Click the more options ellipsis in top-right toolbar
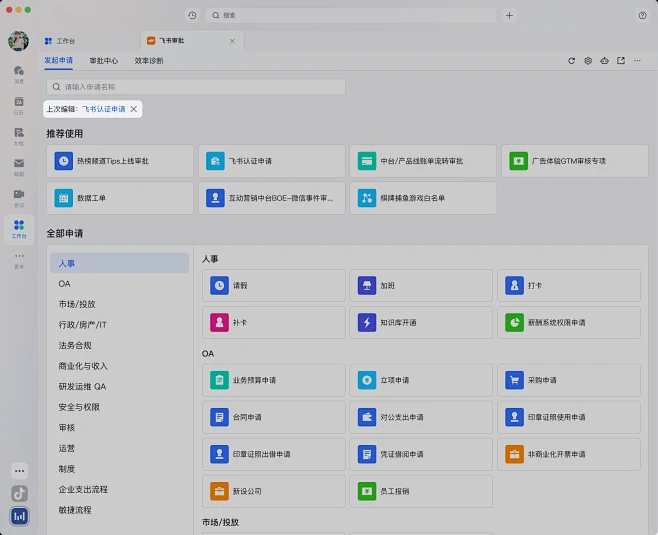The height and width of the screenshot is (535, 658). 638,61
